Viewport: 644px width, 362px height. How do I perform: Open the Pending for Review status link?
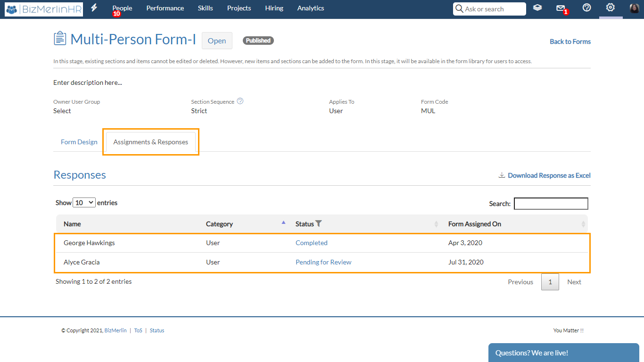pyautogui.click(x=323, y=262)
